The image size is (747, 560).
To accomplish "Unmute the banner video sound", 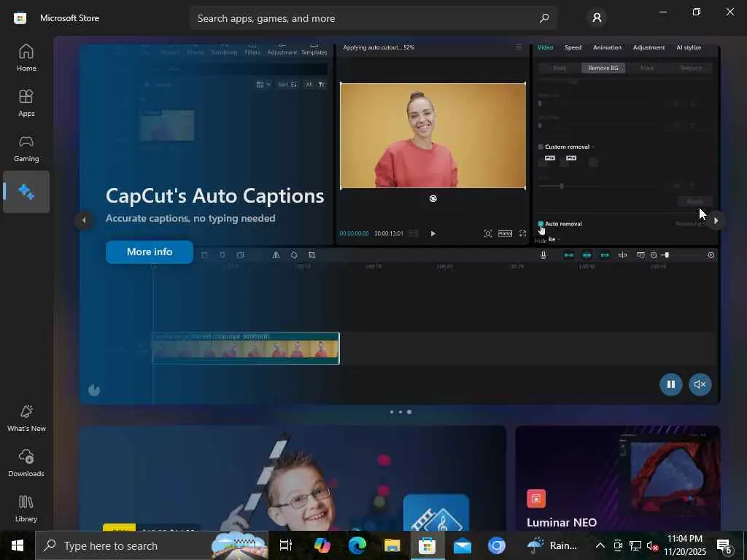I will click(x=700, y=384).
